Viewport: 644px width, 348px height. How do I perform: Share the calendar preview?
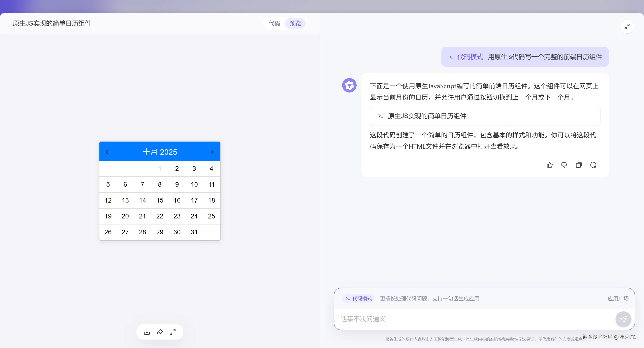pyautogui.click(x=160, y=332)
